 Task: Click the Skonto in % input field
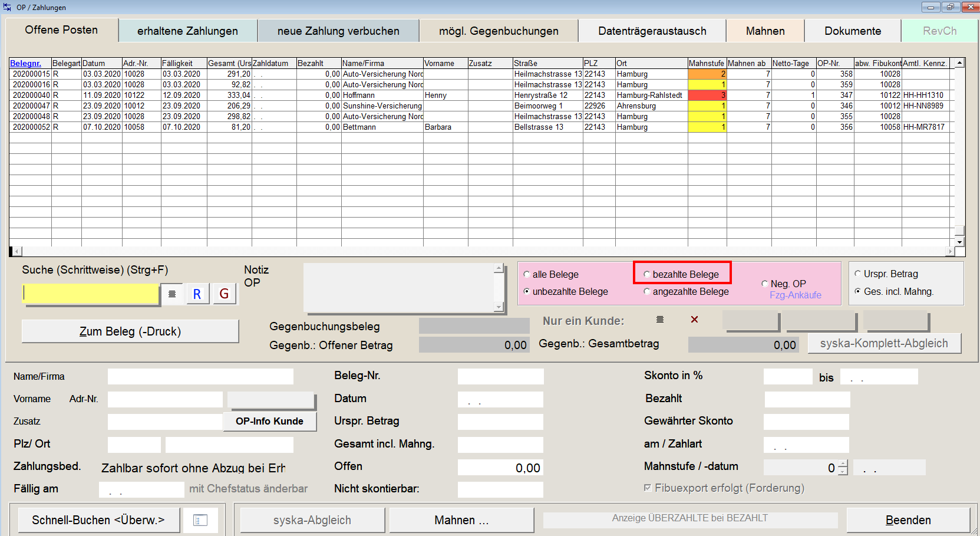click(x=788, y=376)
